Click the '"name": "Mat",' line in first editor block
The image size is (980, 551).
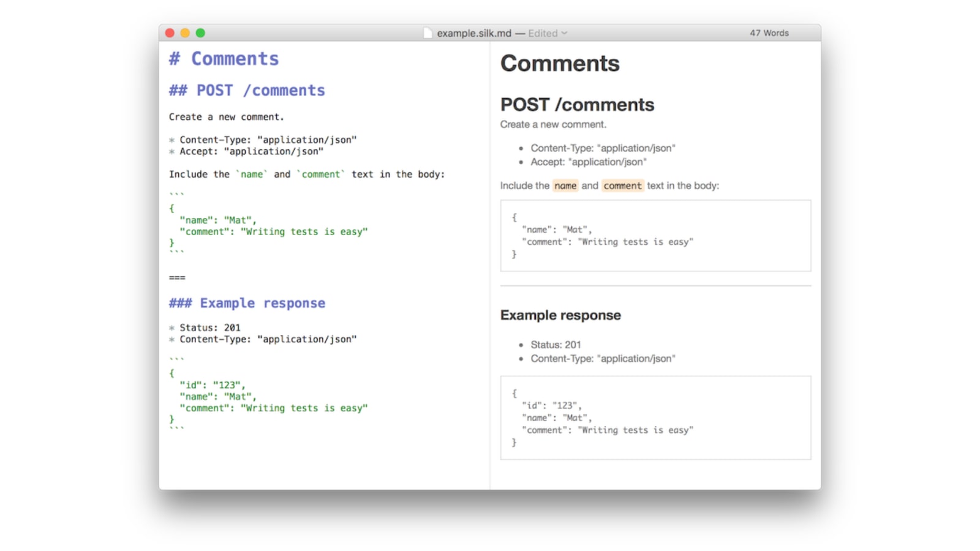218,220
